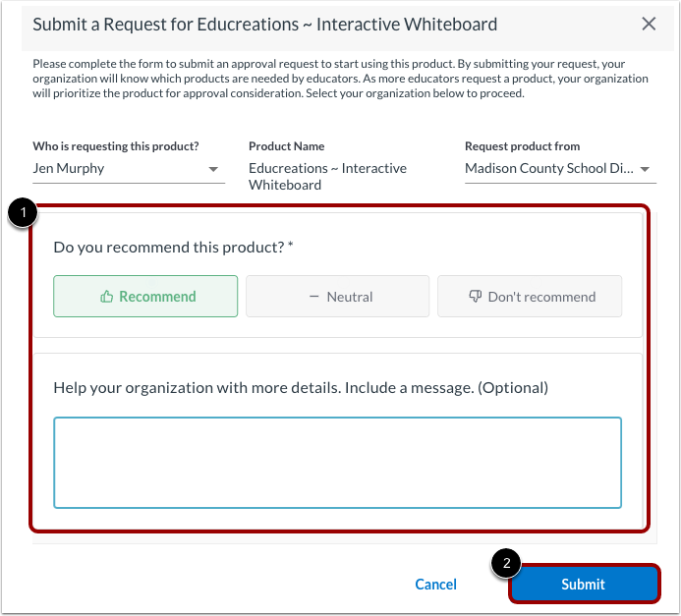Click inside the optional message text box
The image size is (681, 616).
(337, 463)
